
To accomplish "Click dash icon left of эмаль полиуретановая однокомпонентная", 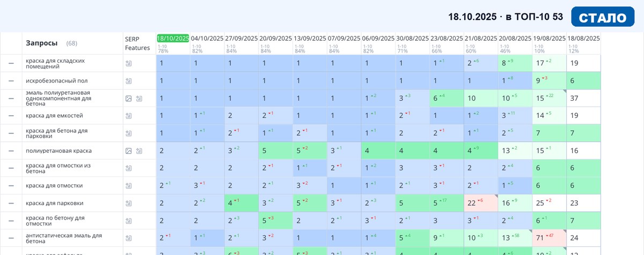I will pyautogui.click(x=11, y=99).
